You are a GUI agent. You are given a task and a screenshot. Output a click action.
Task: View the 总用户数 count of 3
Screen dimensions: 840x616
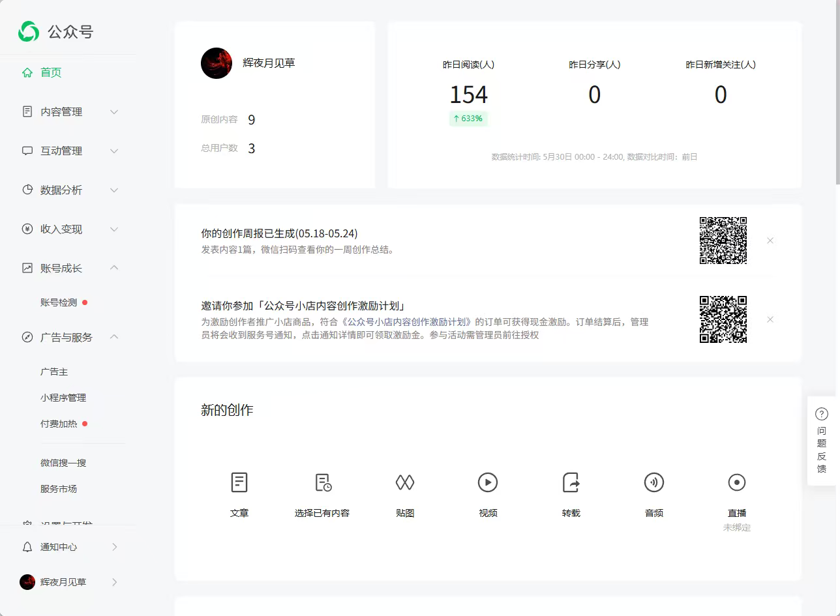[252, 149]
